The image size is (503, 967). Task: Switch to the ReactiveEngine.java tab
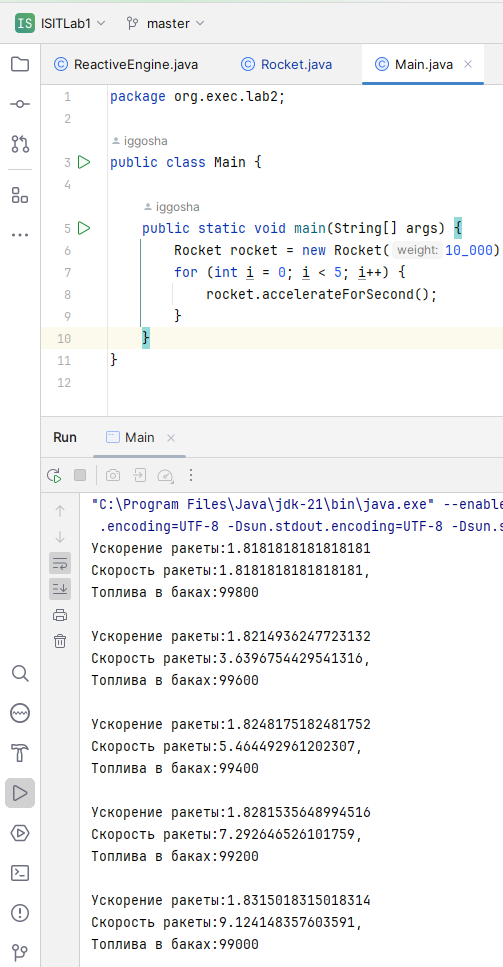point(126,64)
